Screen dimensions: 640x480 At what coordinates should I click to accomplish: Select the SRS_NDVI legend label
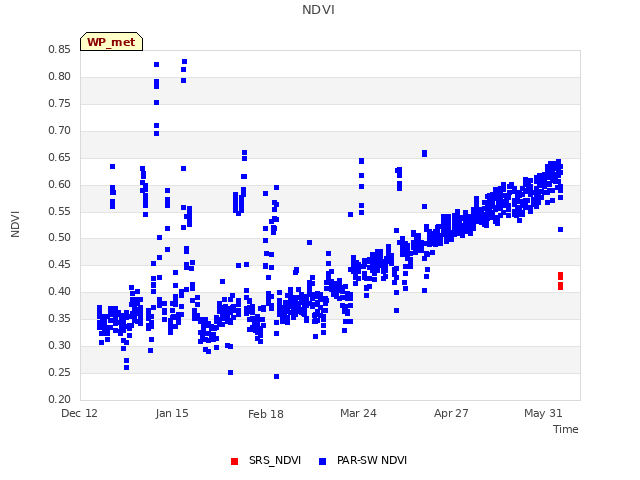[275, 460]
